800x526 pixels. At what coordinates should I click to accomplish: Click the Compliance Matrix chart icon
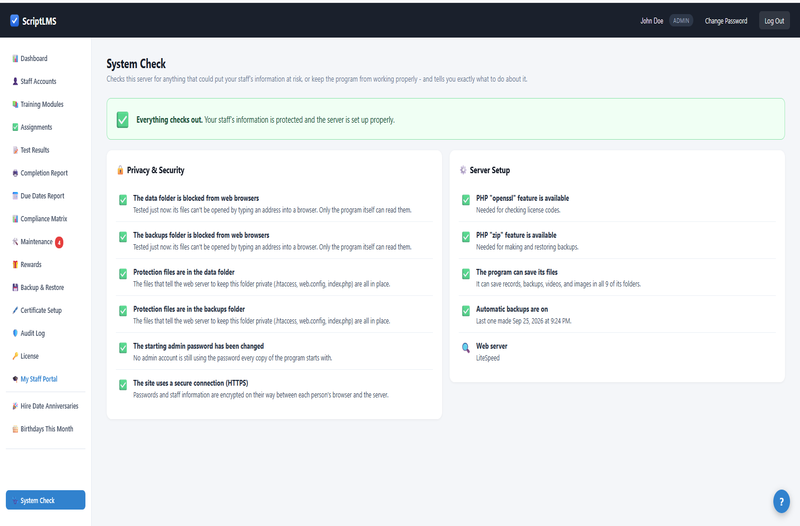15,219
